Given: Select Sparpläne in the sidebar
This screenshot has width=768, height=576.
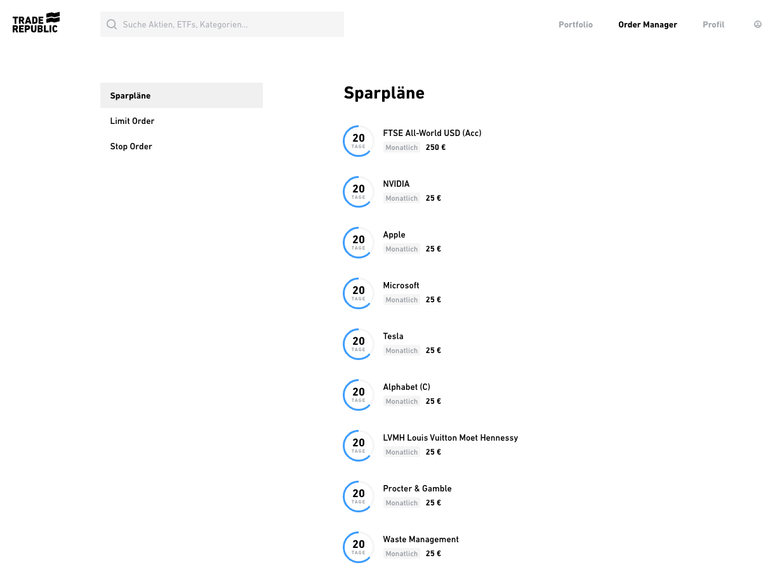Looking at the screenshot, I should pos(181,96).
